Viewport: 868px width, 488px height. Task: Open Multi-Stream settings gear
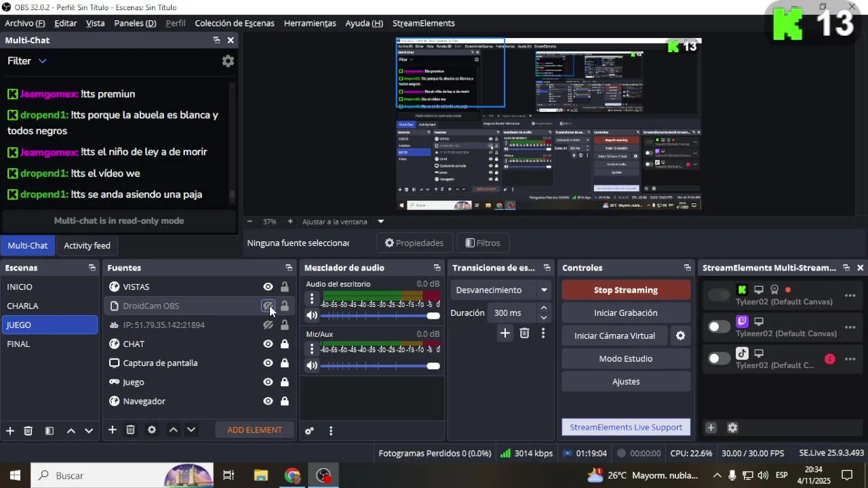732,428
